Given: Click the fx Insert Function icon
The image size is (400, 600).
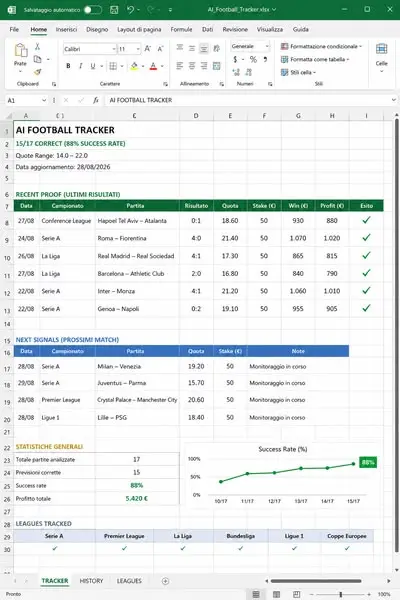Looking at the screenshot, I should point(96,100).
